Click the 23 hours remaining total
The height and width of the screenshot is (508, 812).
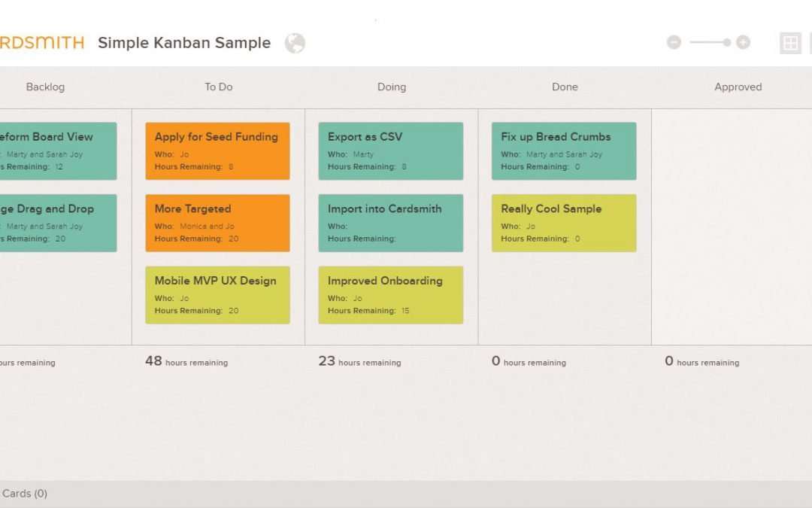(x=360, y=361)
